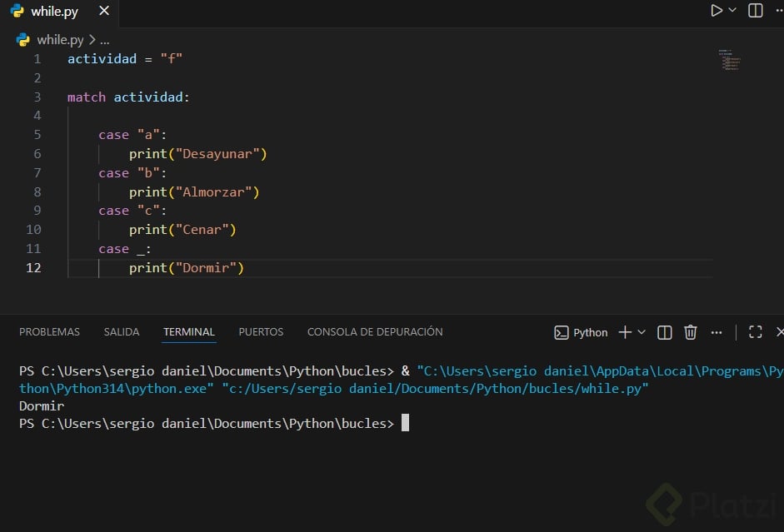
Task: Switch to the PROBLEMAS panel tab
Action: pos(49,331)
